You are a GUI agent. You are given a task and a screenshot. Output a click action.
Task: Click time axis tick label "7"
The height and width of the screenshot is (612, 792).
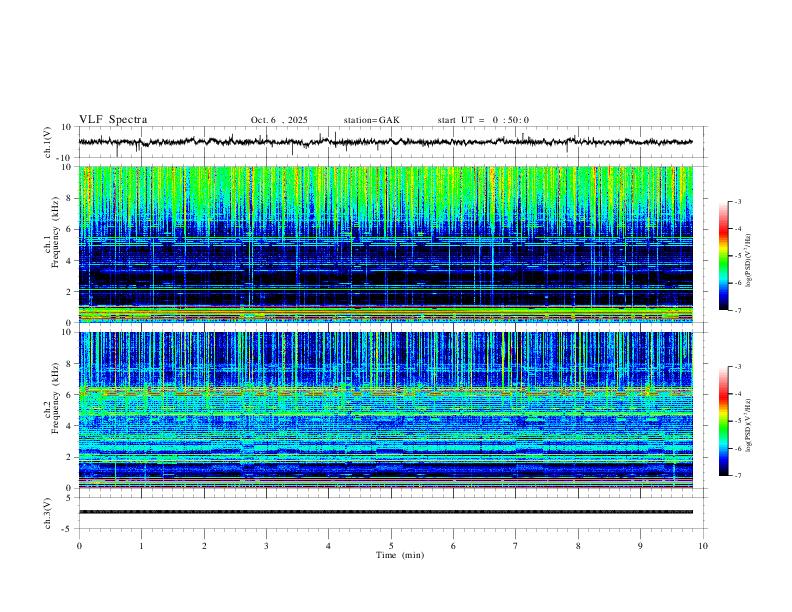click(x=516, y=546)
